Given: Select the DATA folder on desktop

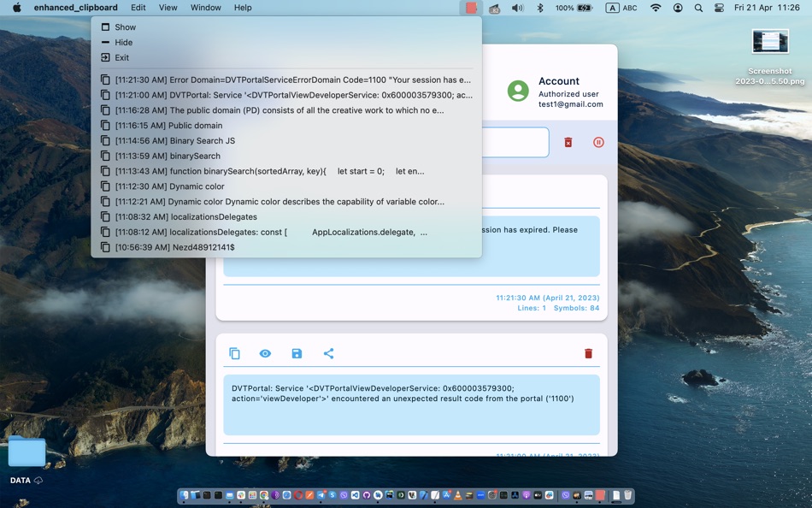Looking at the screenshot, I should coord(26,452).
